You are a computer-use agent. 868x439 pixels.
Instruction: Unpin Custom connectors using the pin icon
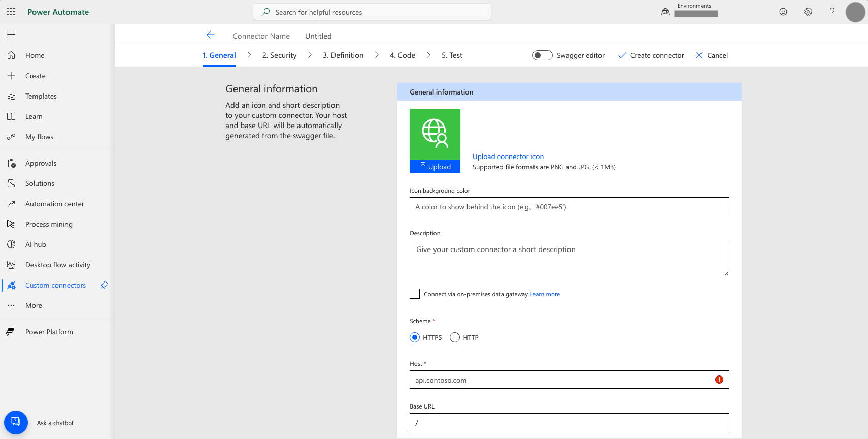104,285
